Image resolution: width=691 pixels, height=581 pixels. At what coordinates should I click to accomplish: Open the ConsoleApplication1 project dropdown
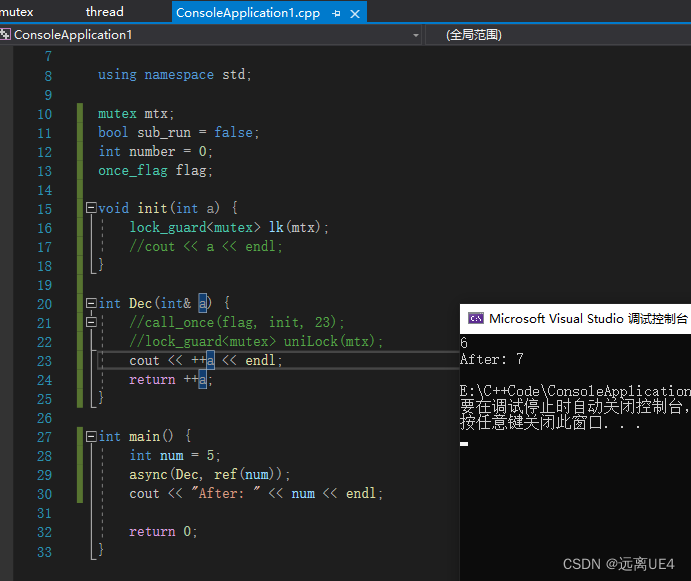pyautogui.click(x=416, y=35)
